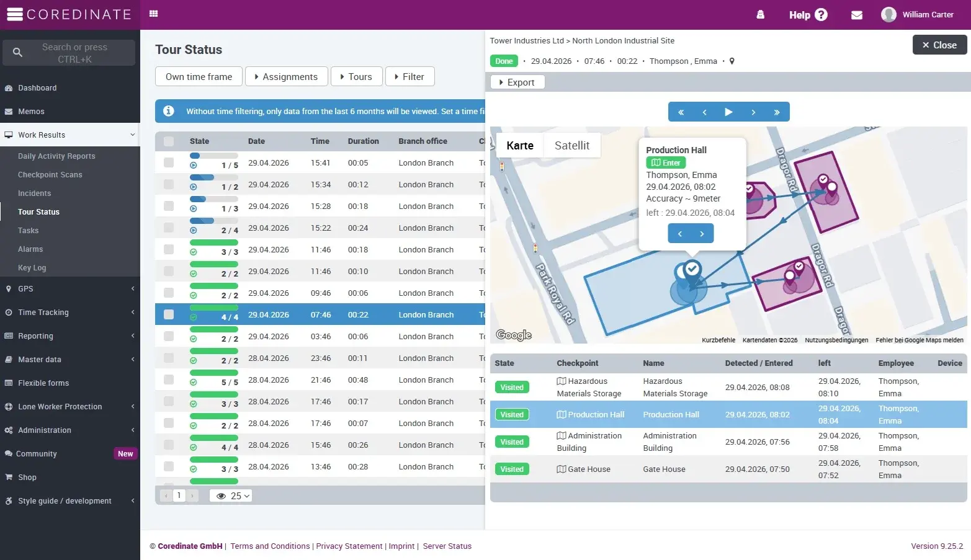Check the row for the 09:46 tour
The width and height of the screenshot is (971, 560).
click(x=169, y=293)
